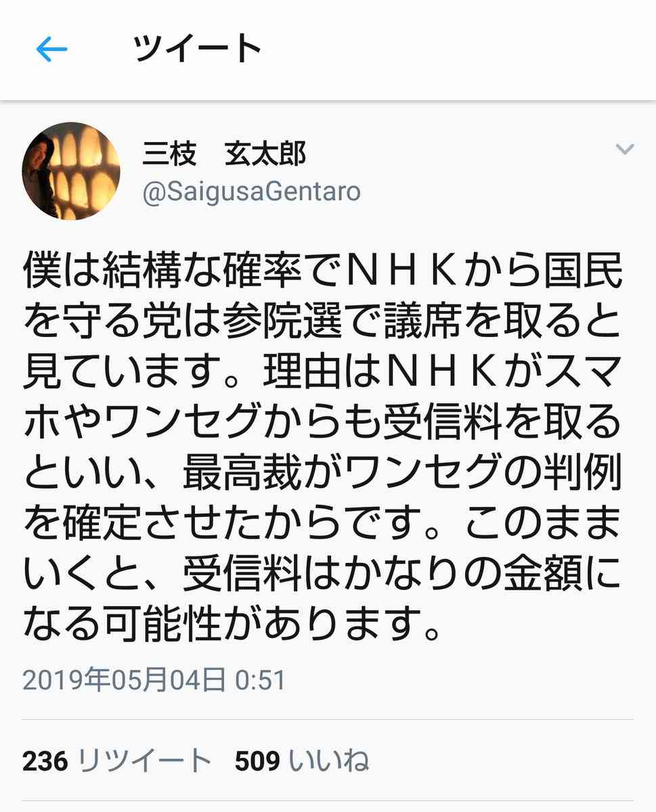Click tweet line starting 僕は結構な確率で
The height and width of the screenshot is (812, 656).
(322, 270)
